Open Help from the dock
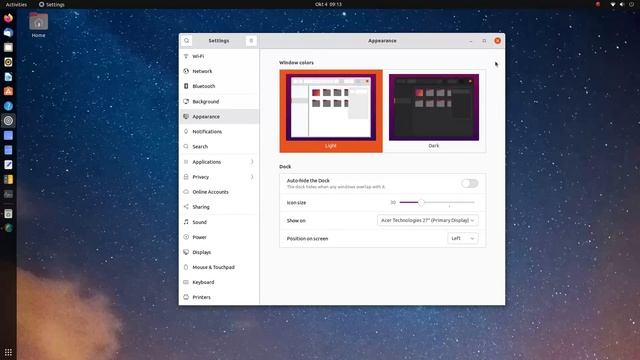 8,106
